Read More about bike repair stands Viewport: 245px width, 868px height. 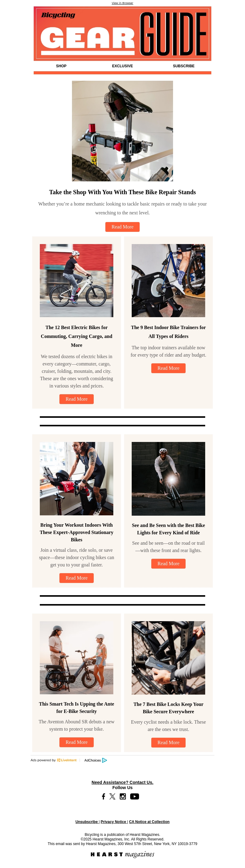click(123, 227)
